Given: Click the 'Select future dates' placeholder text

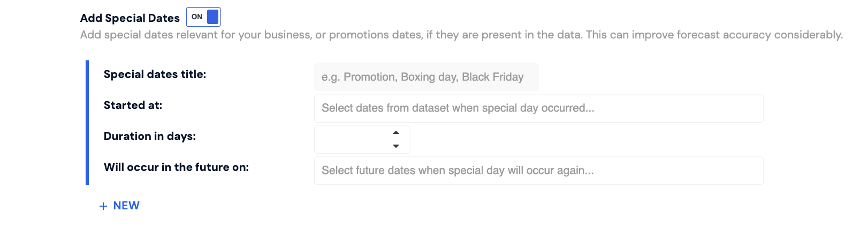Looking at the screenshot, I should 458,171.
